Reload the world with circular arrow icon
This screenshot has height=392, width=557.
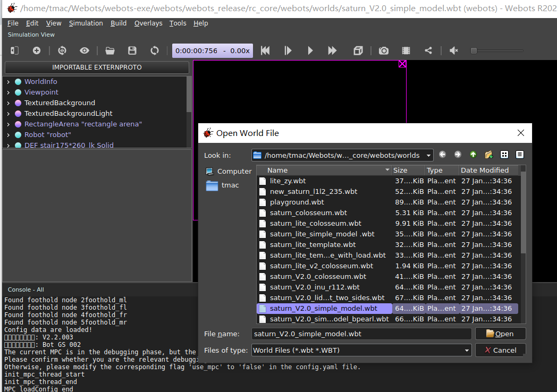tap(155, 51)
